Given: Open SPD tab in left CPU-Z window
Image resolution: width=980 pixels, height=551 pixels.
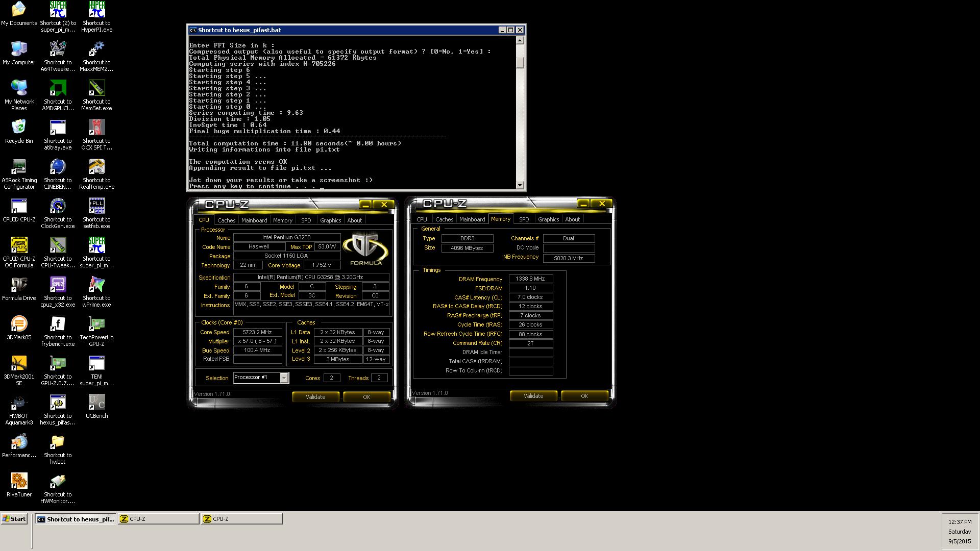Looking at the screenshot, I should pos(306,220).
